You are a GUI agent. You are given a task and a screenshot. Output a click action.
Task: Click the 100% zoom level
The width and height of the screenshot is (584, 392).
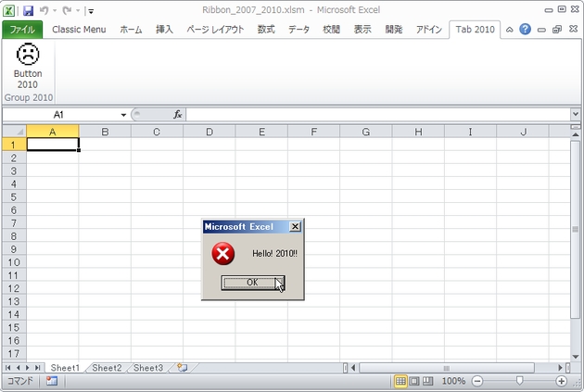tap(453, 381)
